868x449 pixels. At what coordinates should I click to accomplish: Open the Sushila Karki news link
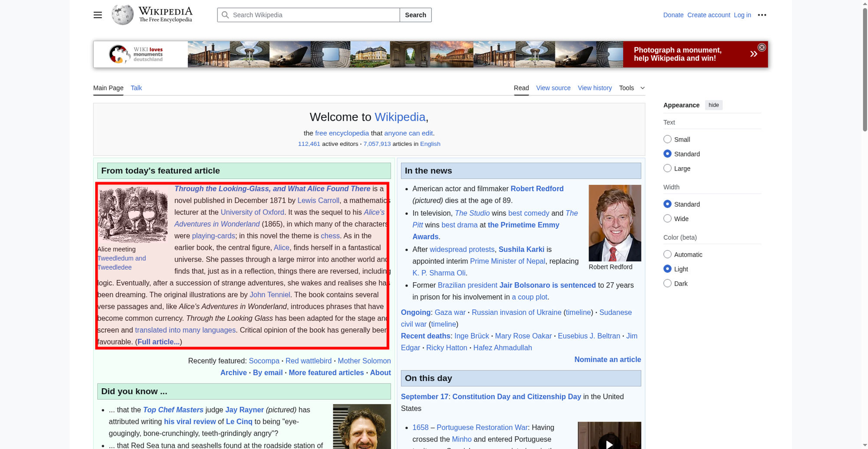pos(521,249)
